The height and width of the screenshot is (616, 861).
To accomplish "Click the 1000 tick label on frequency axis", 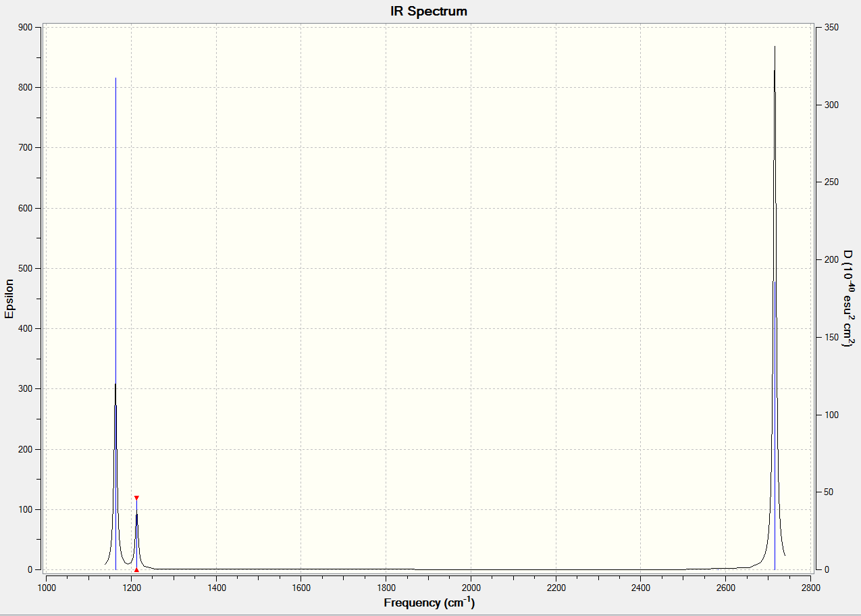I will 46,588.
